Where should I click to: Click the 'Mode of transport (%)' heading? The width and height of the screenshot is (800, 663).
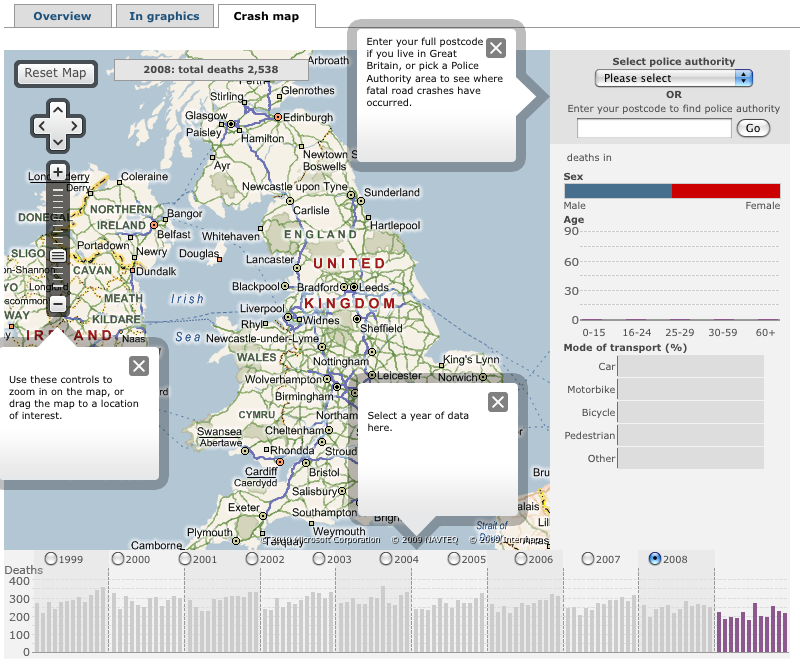point(625,348)
